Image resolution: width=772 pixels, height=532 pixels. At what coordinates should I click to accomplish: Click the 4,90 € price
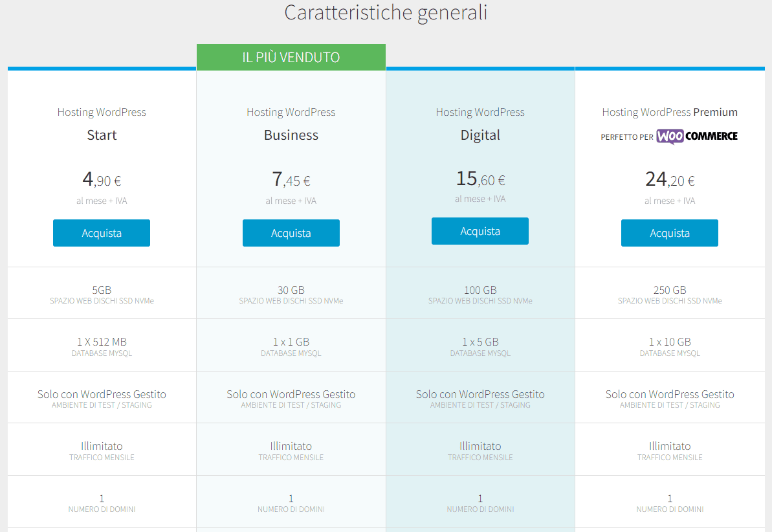coord(102,179)
